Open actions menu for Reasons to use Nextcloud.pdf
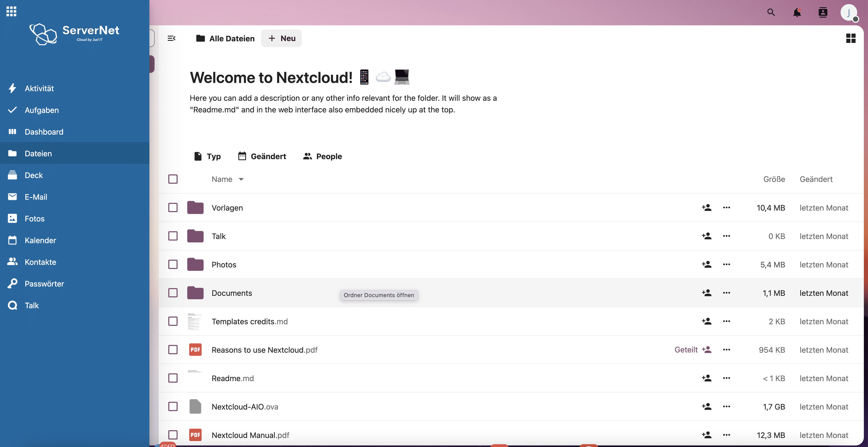 tap(726, 350)
